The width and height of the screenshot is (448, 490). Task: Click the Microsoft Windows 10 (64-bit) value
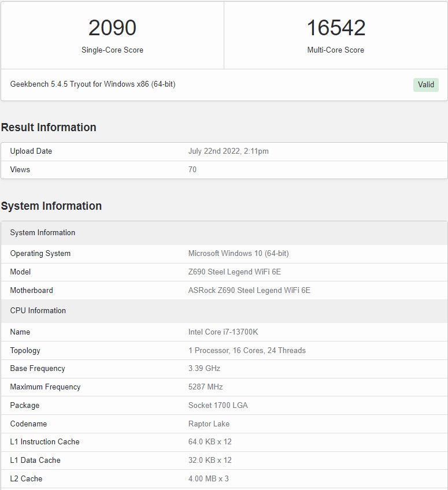point(238,254)
